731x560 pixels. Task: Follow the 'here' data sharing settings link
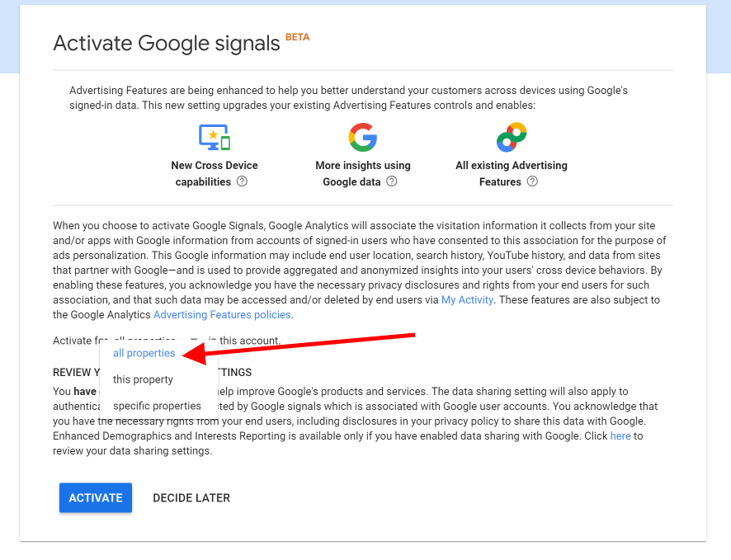click(620, 435)
